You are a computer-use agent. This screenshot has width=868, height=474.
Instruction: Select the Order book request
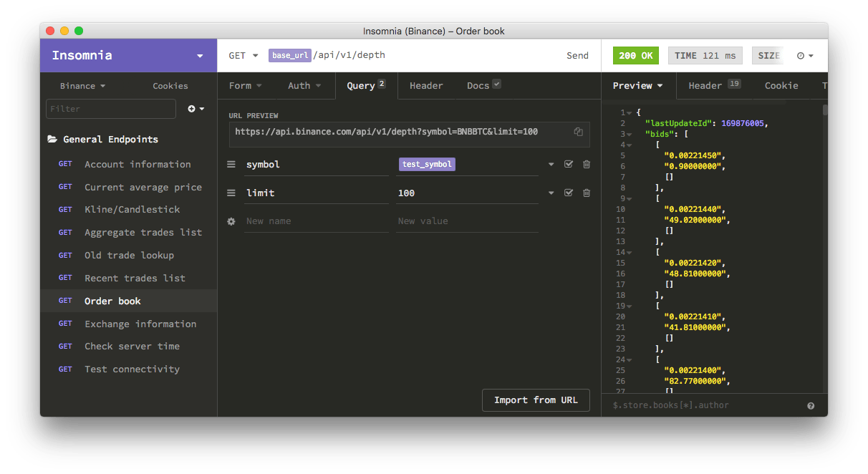coord(128,301)
